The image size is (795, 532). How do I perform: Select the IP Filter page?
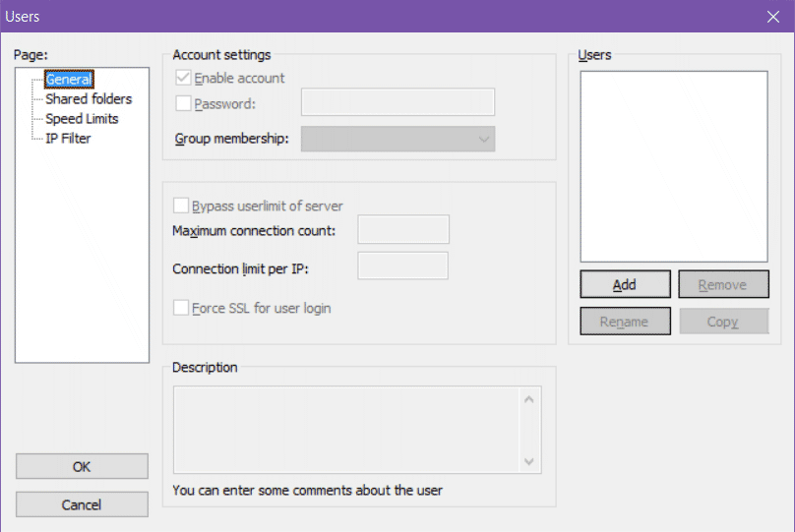tap(68, 139)
